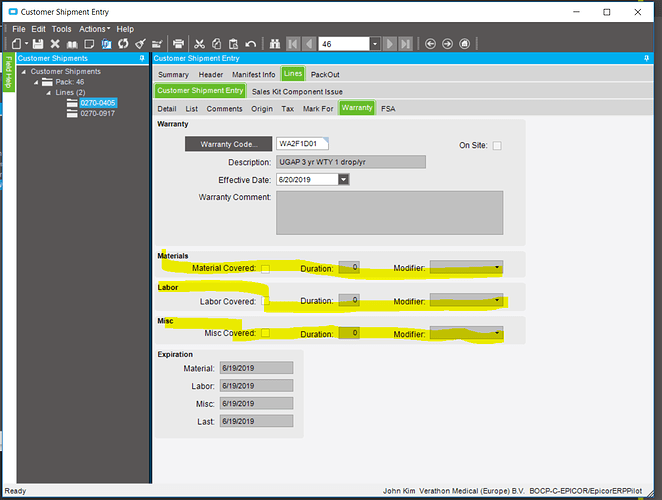Tick the Misc Covered checkbox
This screenshot has height=500, width=662.
pyautogui.click(x=265, y=333)
